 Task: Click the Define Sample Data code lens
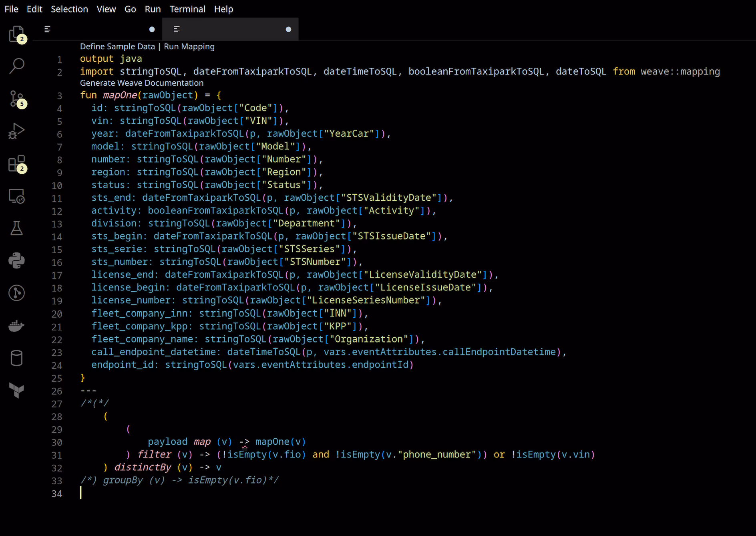(x=117, y=46)
